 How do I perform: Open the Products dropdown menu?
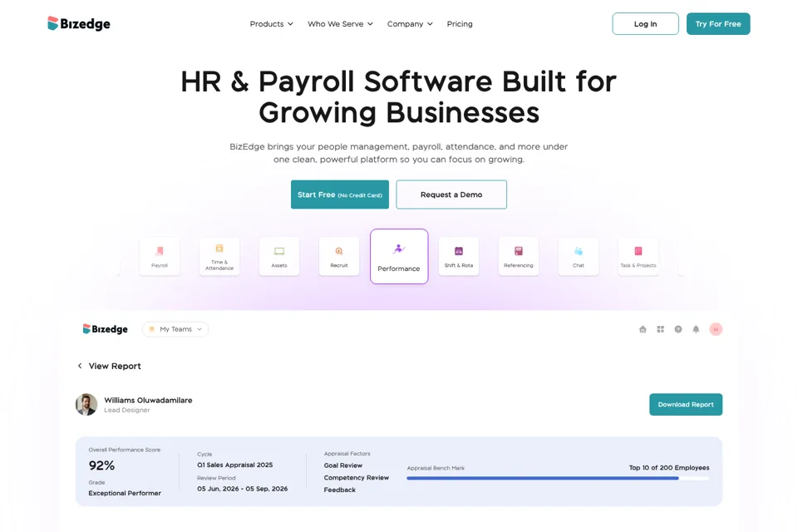click(271, 24)
